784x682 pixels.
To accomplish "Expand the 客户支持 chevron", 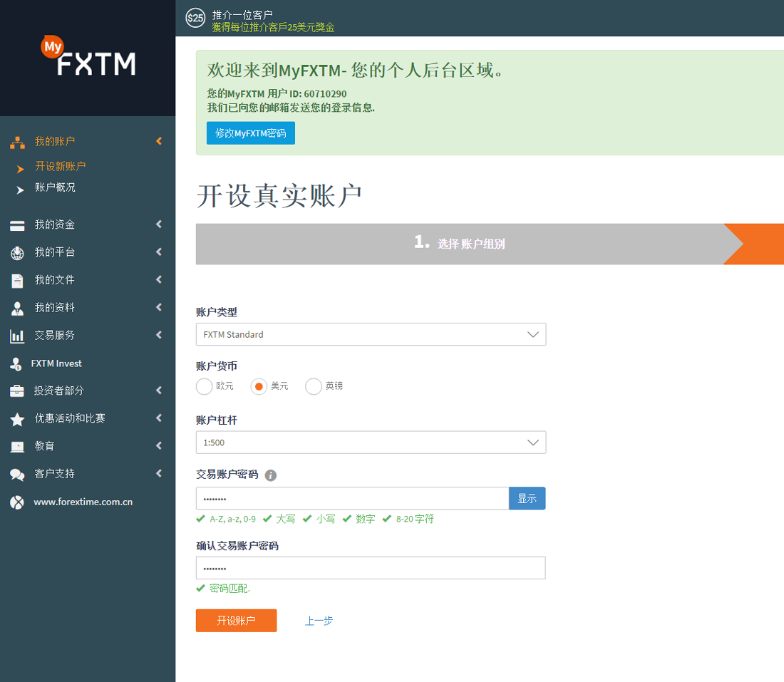I will click(x=159, y=473).
